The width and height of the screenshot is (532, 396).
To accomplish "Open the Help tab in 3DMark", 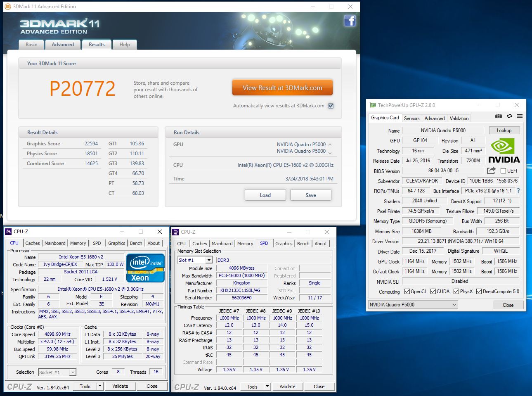I will [125, 45].
